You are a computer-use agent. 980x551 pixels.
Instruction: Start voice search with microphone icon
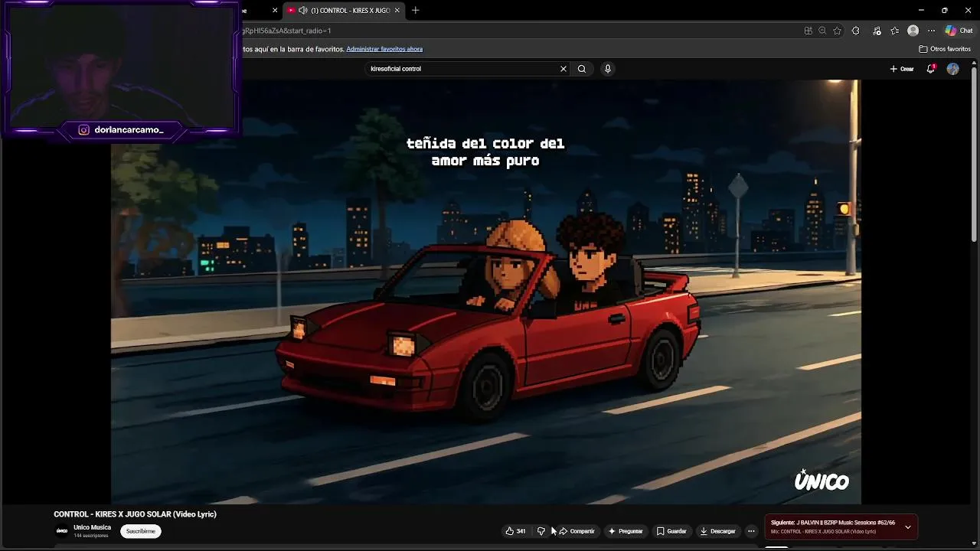[608, 69]
